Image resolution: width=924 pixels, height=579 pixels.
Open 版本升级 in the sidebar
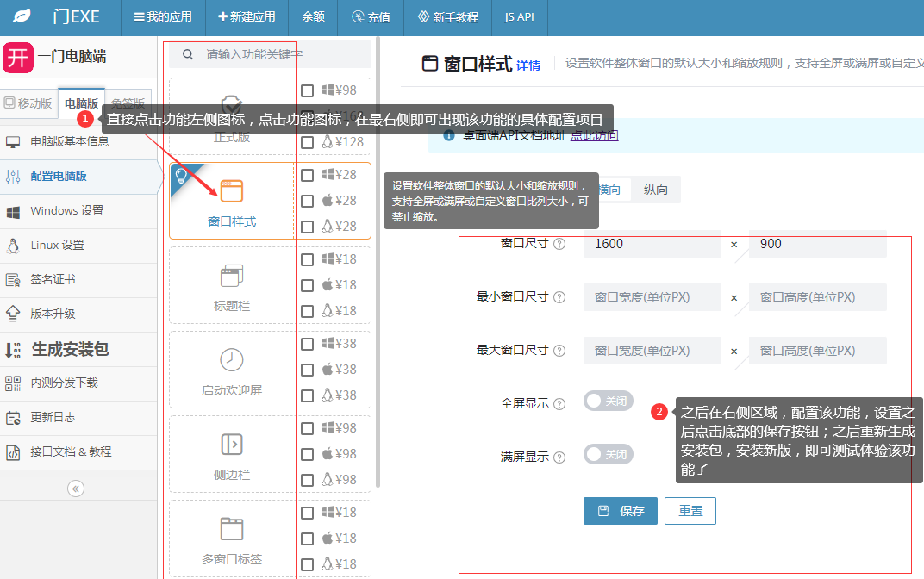point(78,314)
